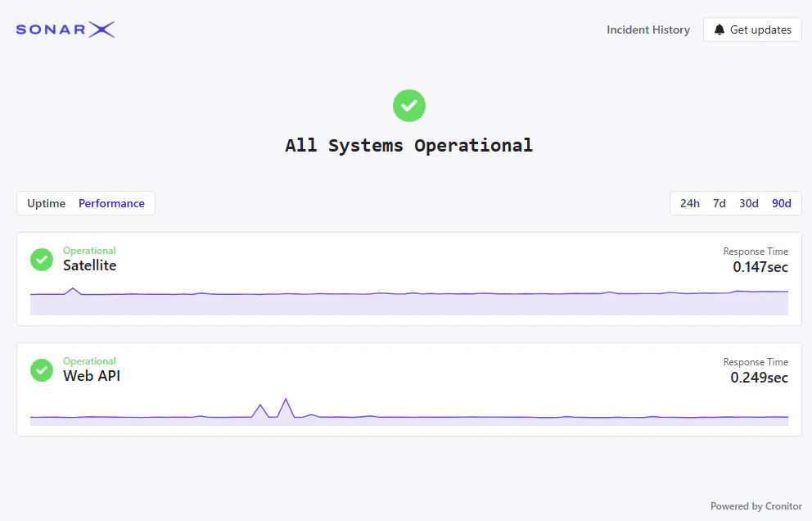
Task: Click the Satellite monitor name
Action: click(x=89, y=265)
